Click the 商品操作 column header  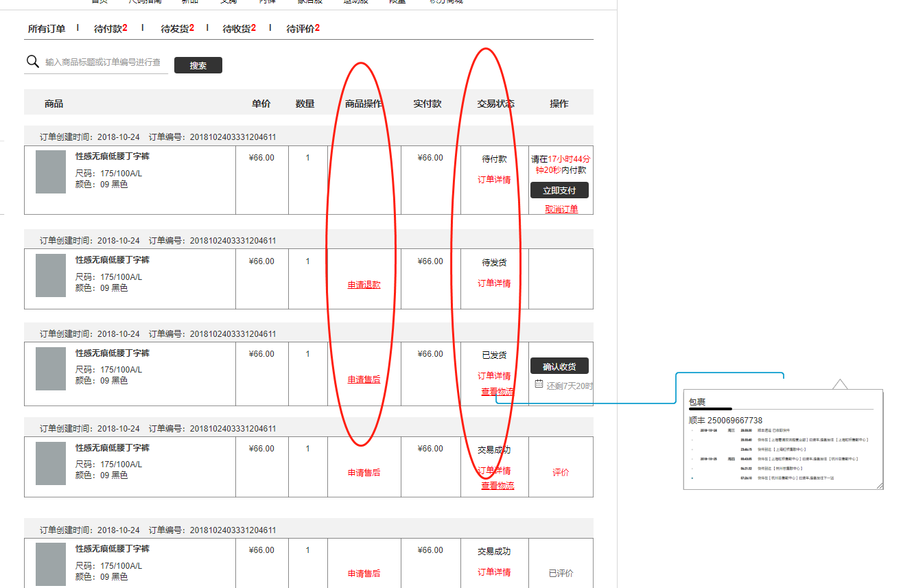click(x=364, y=104)
